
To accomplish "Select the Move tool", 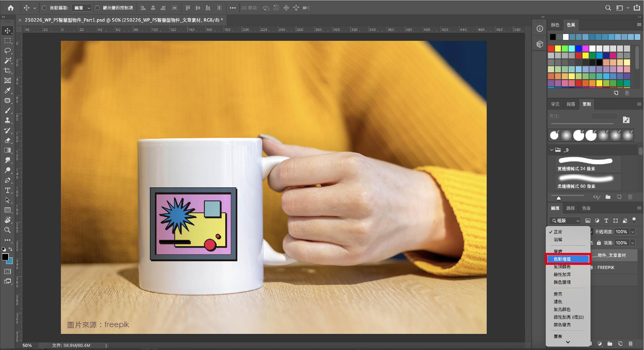I will (x=7, y=31).
